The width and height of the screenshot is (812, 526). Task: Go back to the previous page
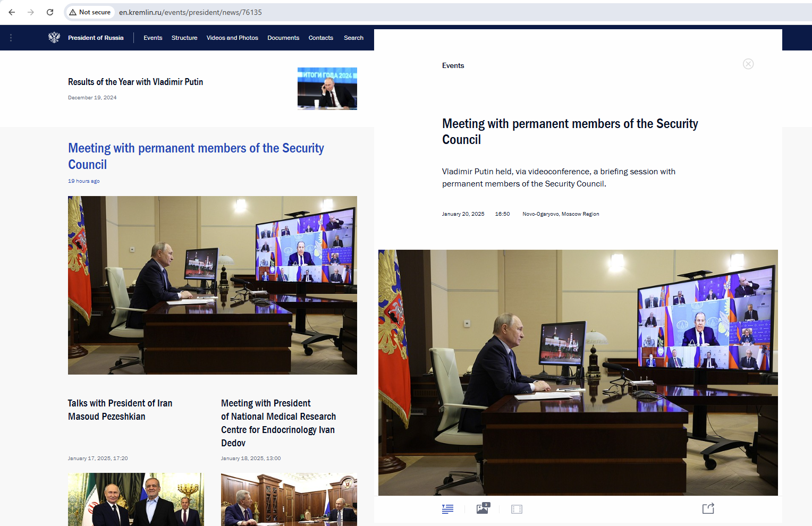(x=12, y=12)
